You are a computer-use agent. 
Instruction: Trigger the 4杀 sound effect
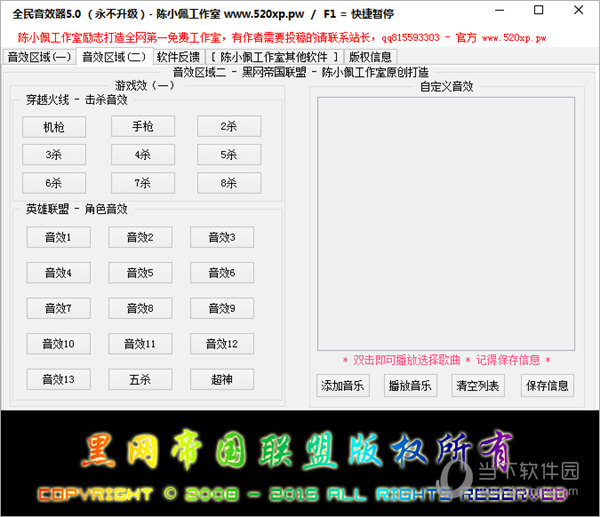click(143, 155)
